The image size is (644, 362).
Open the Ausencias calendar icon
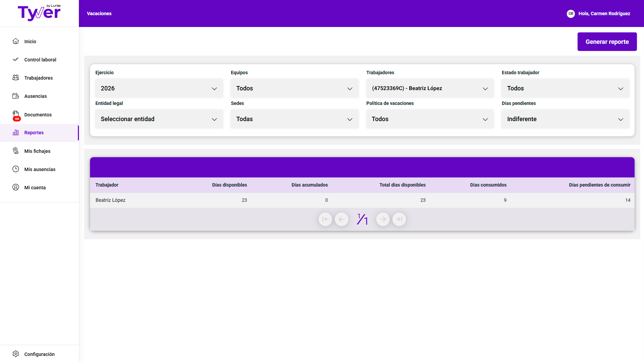pos(16,96)
